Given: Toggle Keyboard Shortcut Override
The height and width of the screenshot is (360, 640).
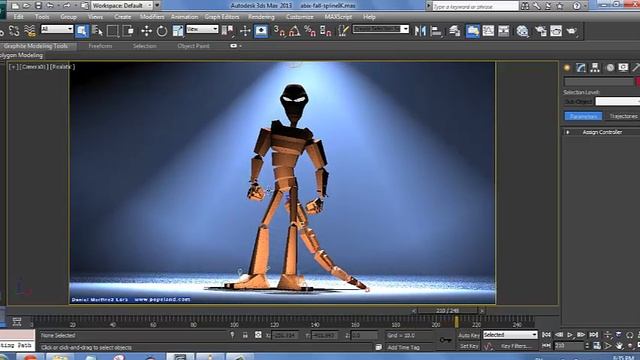Looking at the screenshot, I should pyautogui.click(x=261, y=31).
